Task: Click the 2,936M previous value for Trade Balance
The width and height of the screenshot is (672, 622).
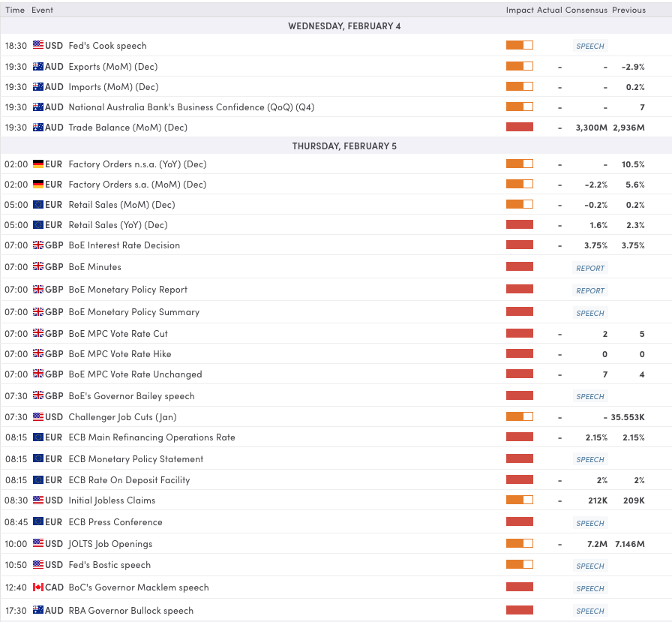Action: (628, 128)
